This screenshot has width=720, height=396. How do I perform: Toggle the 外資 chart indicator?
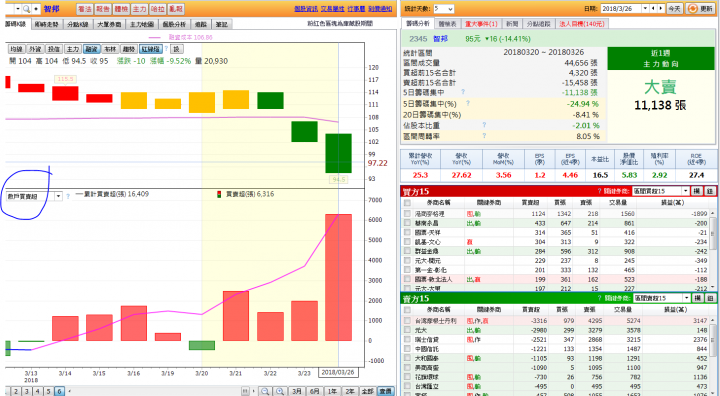[x=35, y=49]
